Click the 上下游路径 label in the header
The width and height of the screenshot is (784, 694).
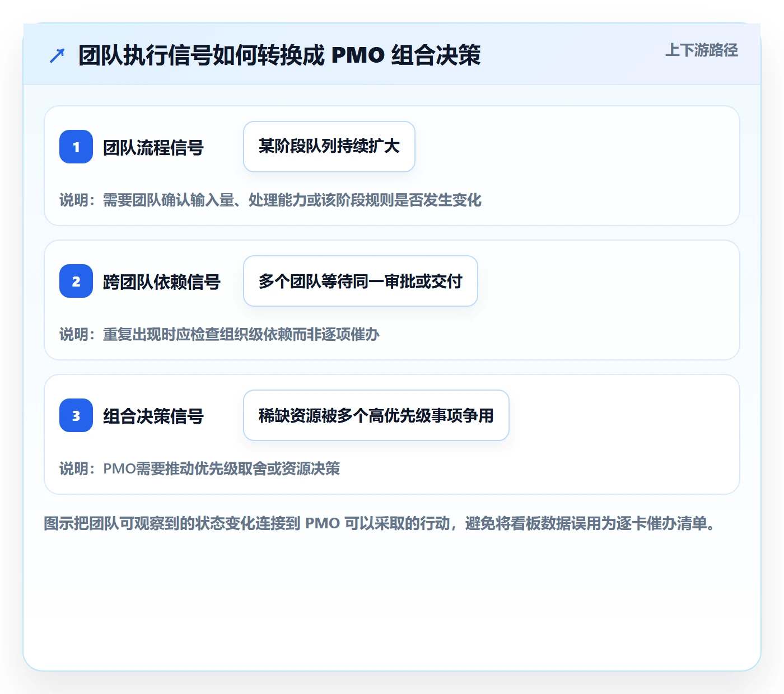coord(702,50)
